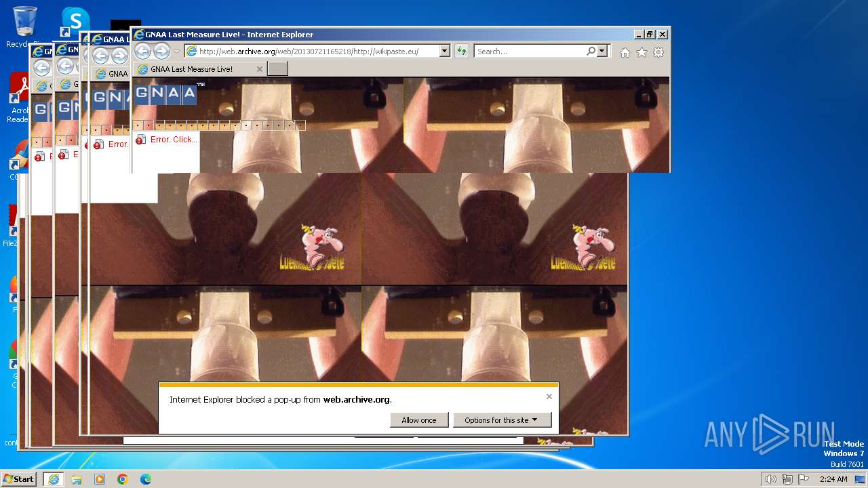Click the Back button in second IE window
Screen dimensions: 868x488
pos(100,56)
